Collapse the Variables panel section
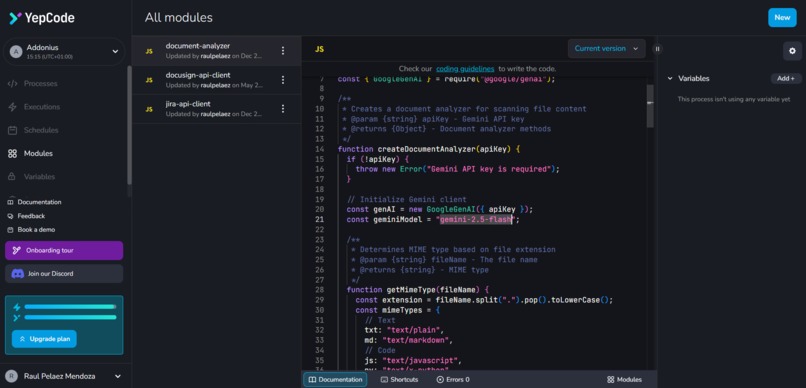This screenshot has height=388, width=806. 670,79
